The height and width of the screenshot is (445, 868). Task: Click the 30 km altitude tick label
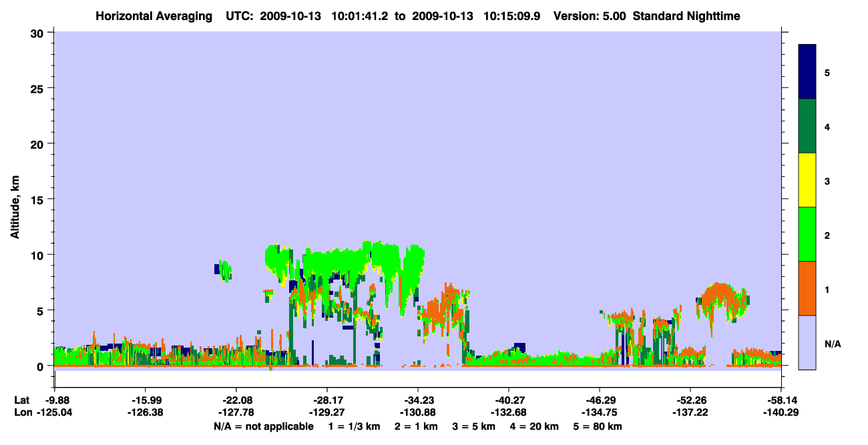pyautogui.click(x=38, y=32)
